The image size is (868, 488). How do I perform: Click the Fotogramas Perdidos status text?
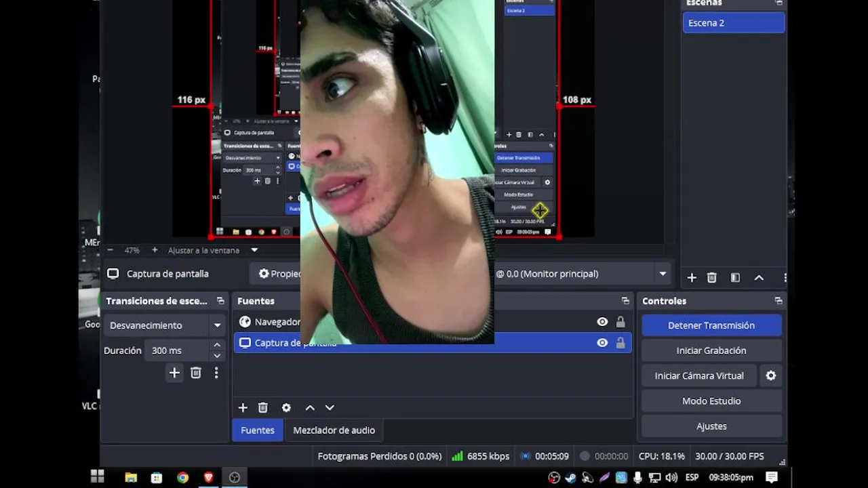[380, 456]
